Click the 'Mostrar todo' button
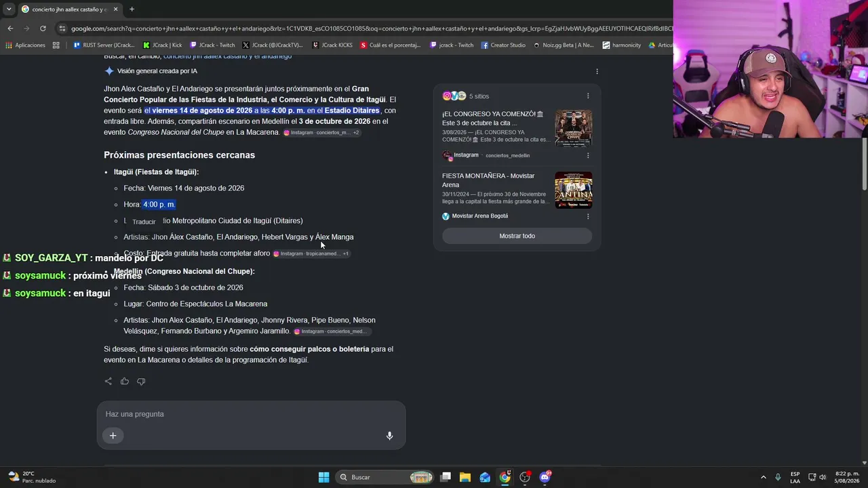868x488 pixels. [517, 236]
